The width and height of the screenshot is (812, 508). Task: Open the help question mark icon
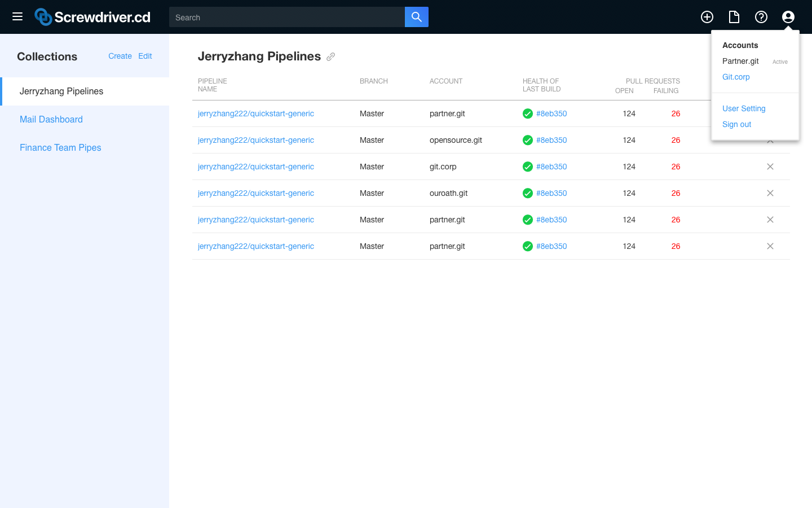click(761, 17)
